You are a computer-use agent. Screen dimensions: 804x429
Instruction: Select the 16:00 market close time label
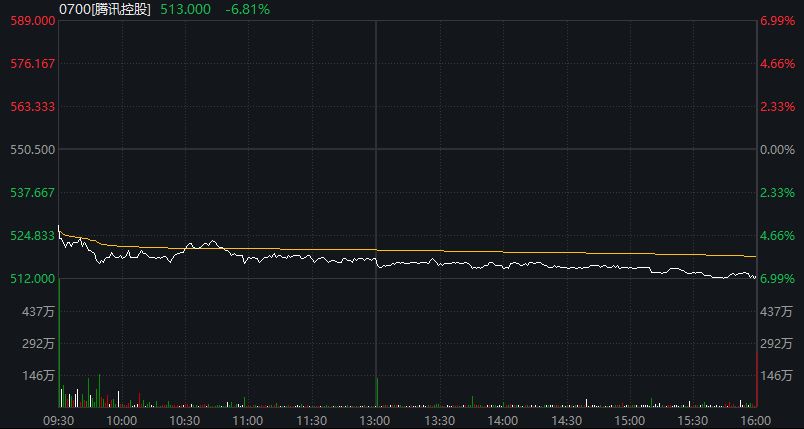755,420
